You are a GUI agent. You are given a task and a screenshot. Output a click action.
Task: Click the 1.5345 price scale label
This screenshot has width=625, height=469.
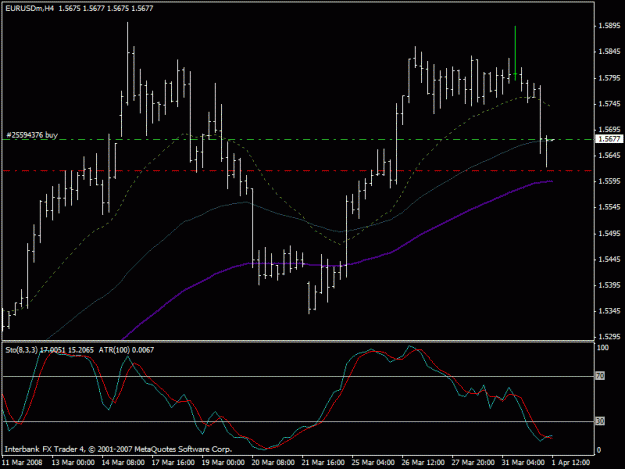[x=609, y=311]
